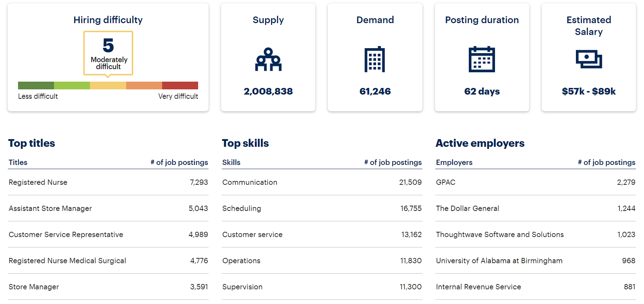Screen dimensions: 644x304
Task: Click the dark red difficulty bar segment
Action: coord(180,85)
